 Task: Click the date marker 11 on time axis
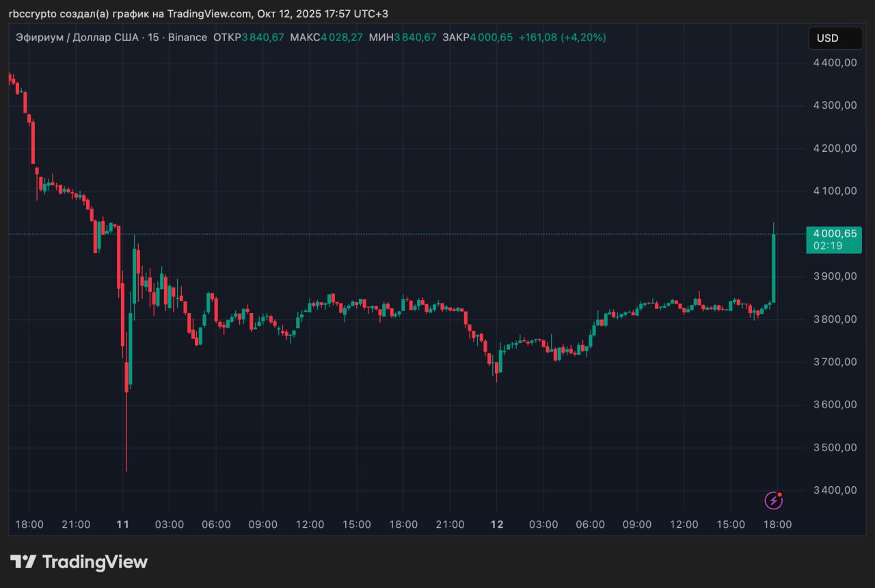(123, 524)
